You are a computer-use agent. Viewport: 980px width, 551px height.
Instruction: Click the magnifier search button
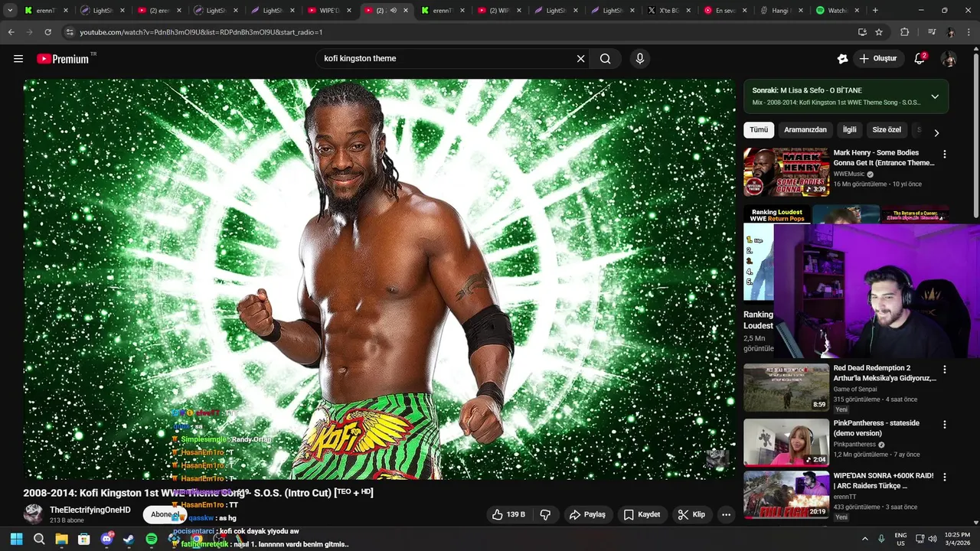(606, 59)
